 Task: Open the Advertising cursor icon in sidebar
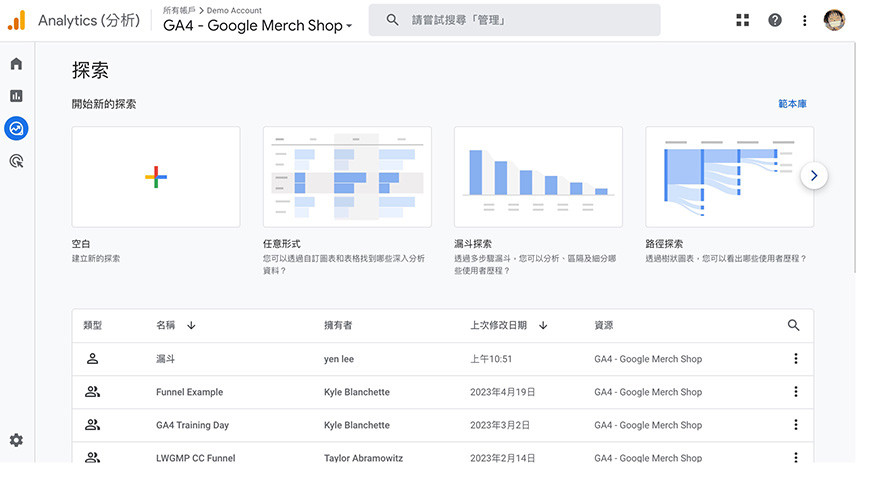pyautogui.click(x=16, y=161)
